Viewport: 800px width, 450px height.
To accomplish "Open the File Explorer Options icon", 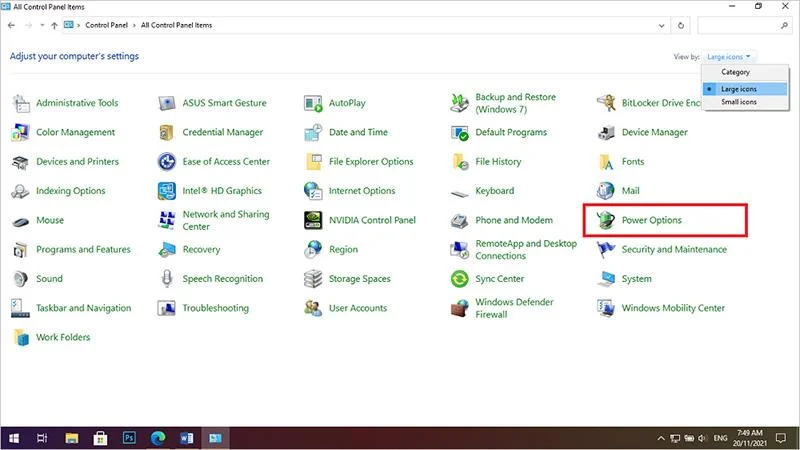I will 313,162.
